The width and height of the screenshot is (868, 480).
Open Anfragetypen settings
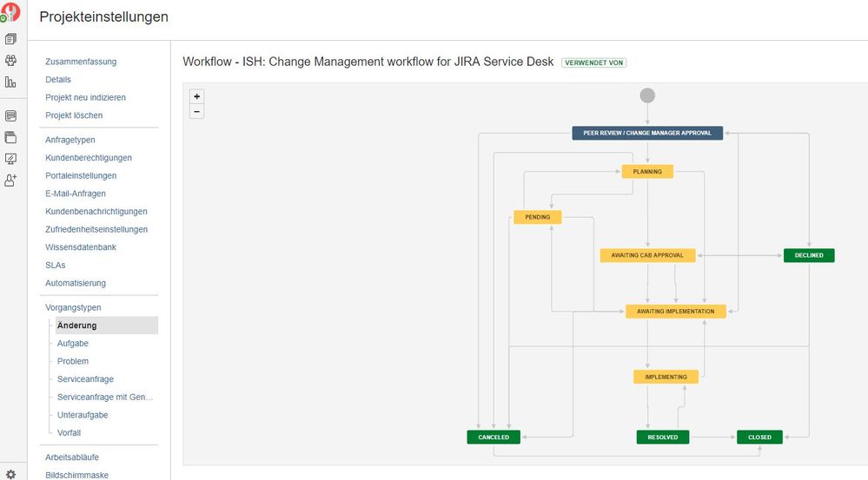point(70,140)
